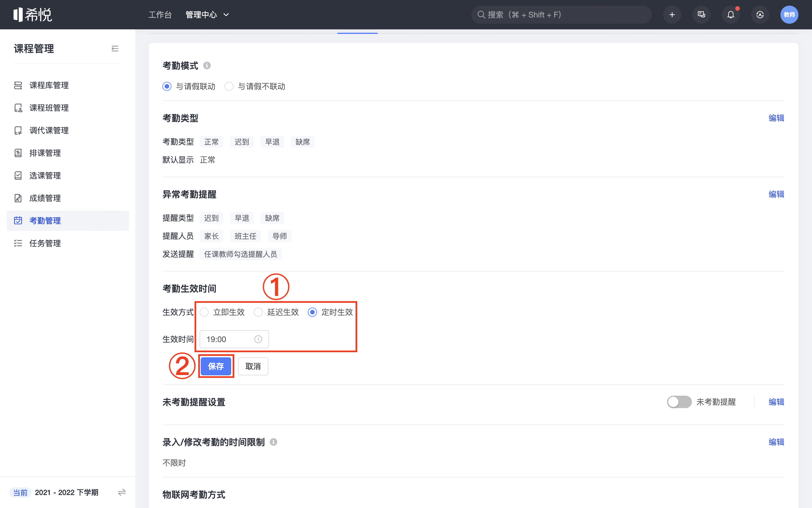Select the 定时生效 radio option

[312, 312]
